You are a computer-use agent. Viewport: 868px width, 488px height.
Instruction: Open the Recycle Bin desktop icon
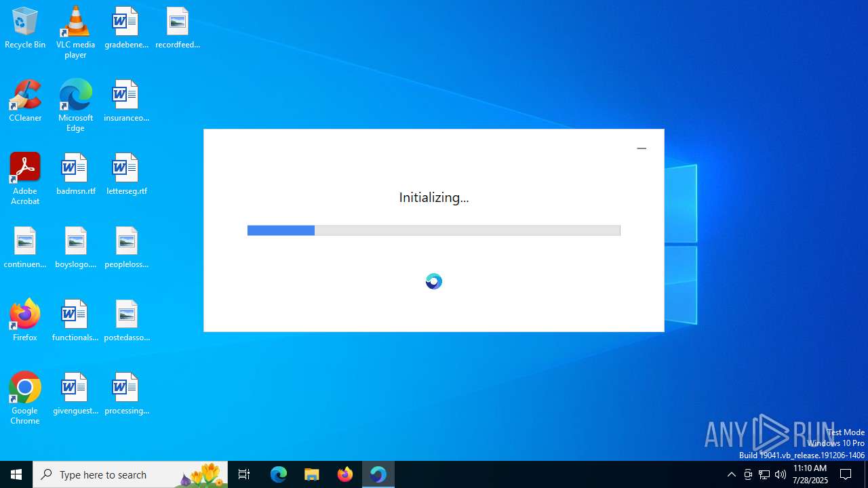[25, 28]
